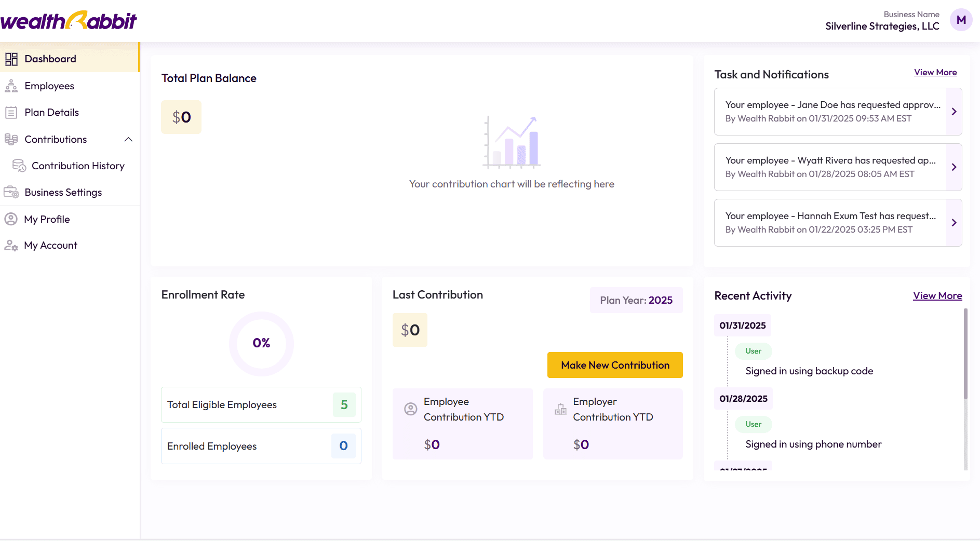Click the My Profile avatar icon
This screenshot has height=541, width=980.
11,219
